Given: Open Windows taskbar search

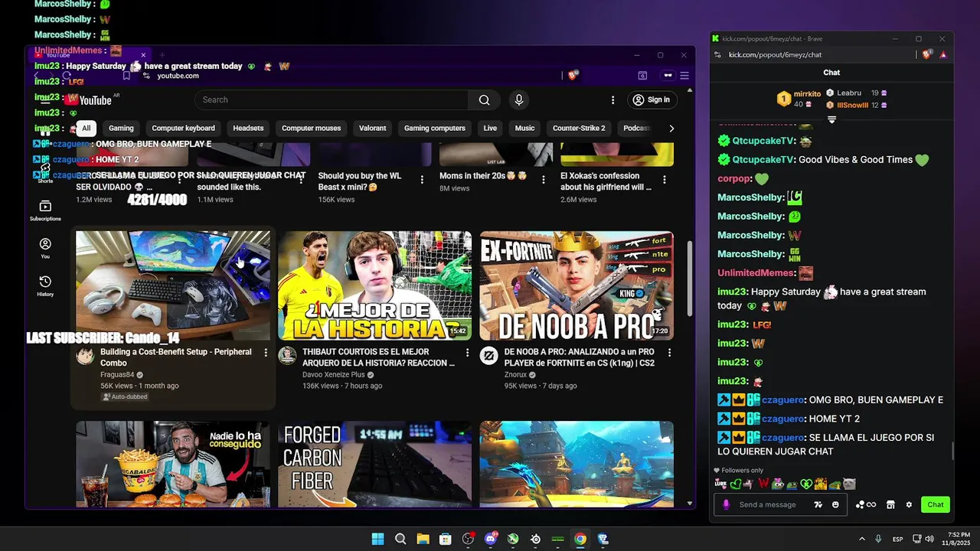Looking at the screenshot, I should click(x=400, y=539).
